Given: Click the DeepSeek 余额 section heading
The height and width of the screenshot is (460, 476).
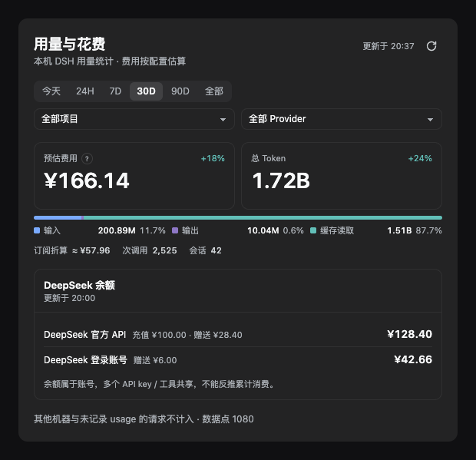Looking at the screenshot, I should click(x=80, y=286).
